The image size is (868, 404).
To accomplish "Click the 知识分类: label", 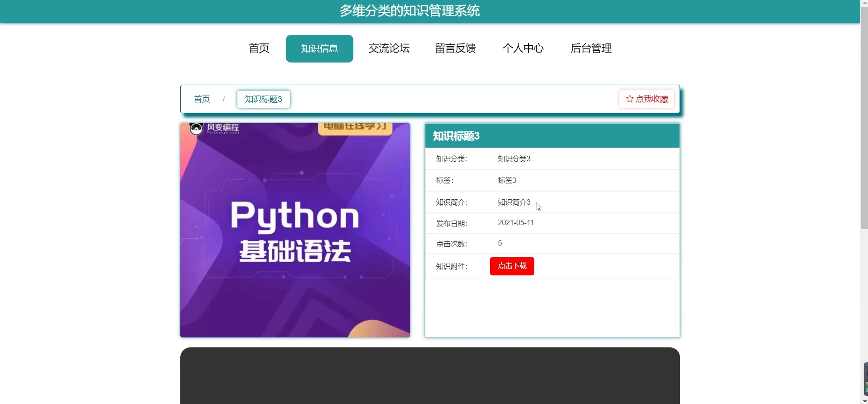I will (452, 159).
